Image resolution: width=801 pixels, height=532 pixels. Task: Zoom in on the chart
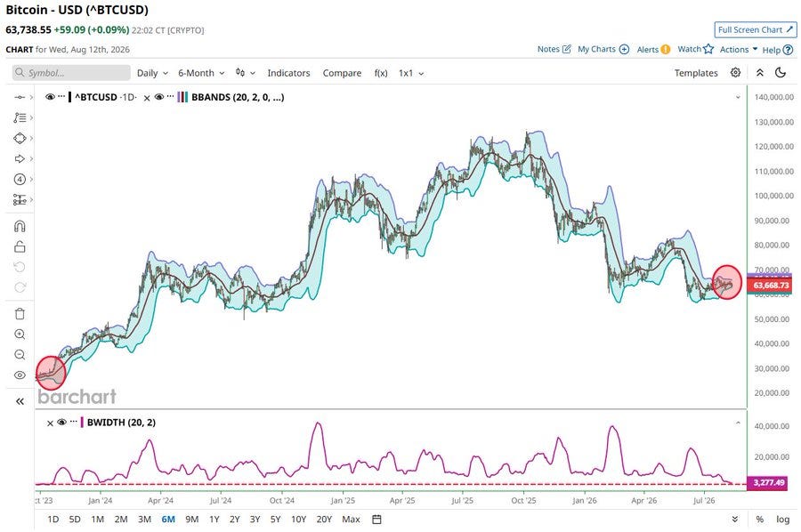pyautogui.click(x=20, y=335)
